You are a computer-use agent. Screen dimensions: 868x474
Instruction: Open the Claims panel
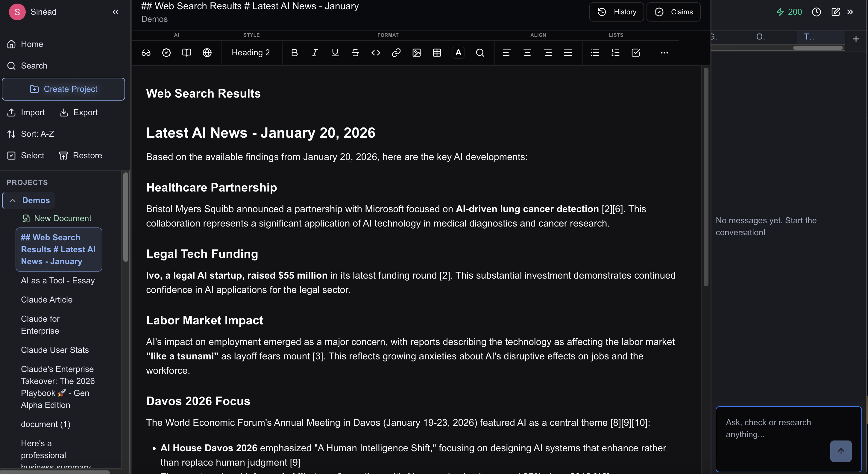[x=673, y=12]
